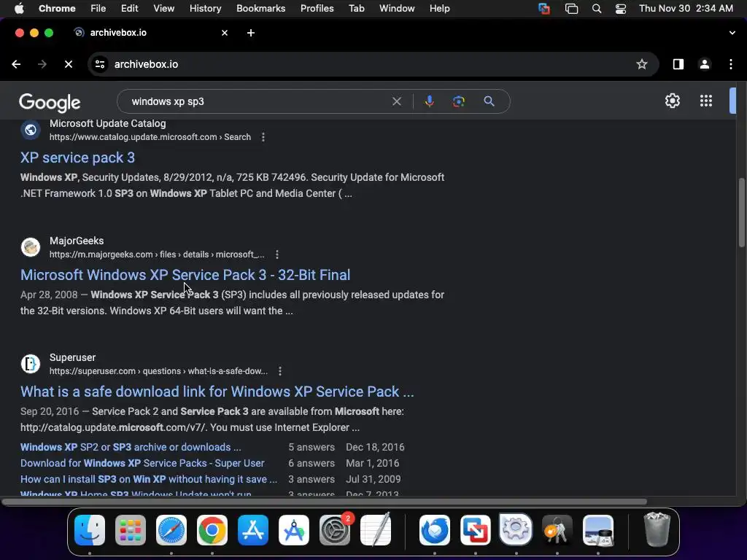The width and height of the screenshot is (747, 560).
Task: Open Launchpad from the Dock
Action: click(x=131, y=530)
